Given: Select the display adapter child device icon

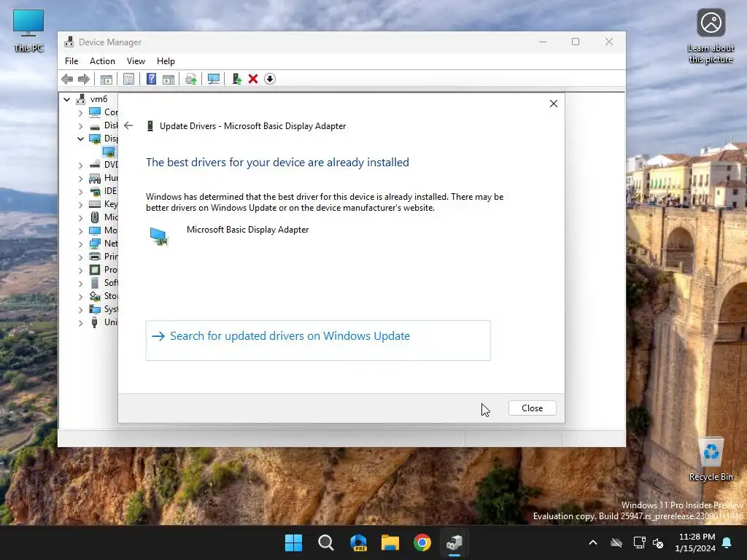Looking at the screenshot, I should (x=109, y=152).
